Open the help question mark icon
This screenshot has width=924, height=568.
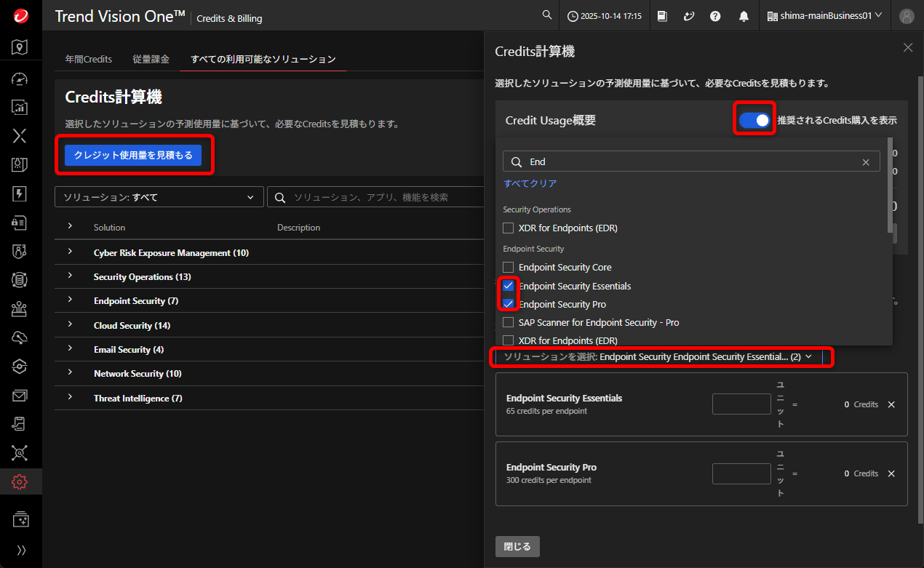click(x=715, y=16)
